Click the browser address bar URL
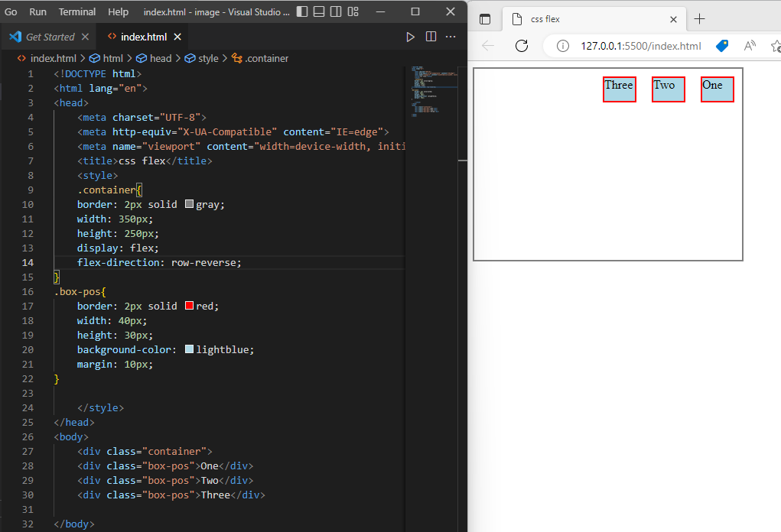The height and width of the screenshot is (532, 781). coord(640,47)
